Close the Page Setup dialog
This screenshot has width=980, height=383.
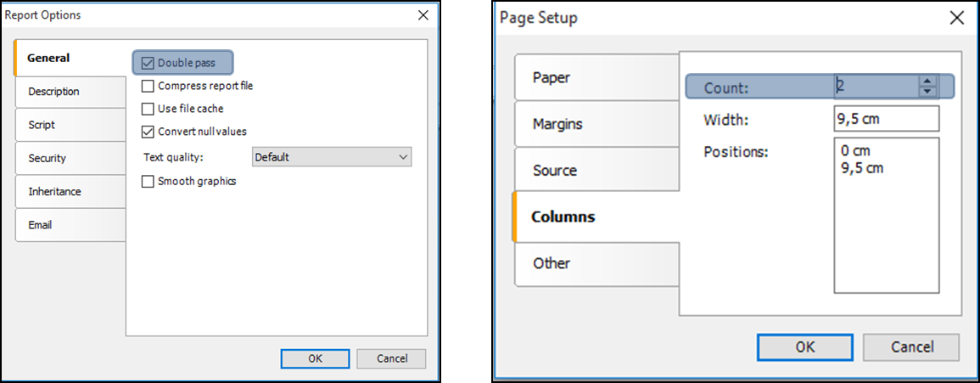coord(957,18)
